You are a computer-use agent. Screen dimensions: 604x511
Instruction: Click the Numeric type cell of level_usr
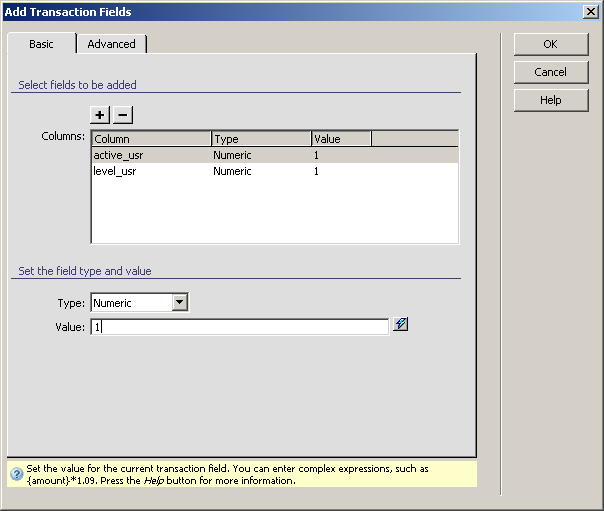point(232,171)
